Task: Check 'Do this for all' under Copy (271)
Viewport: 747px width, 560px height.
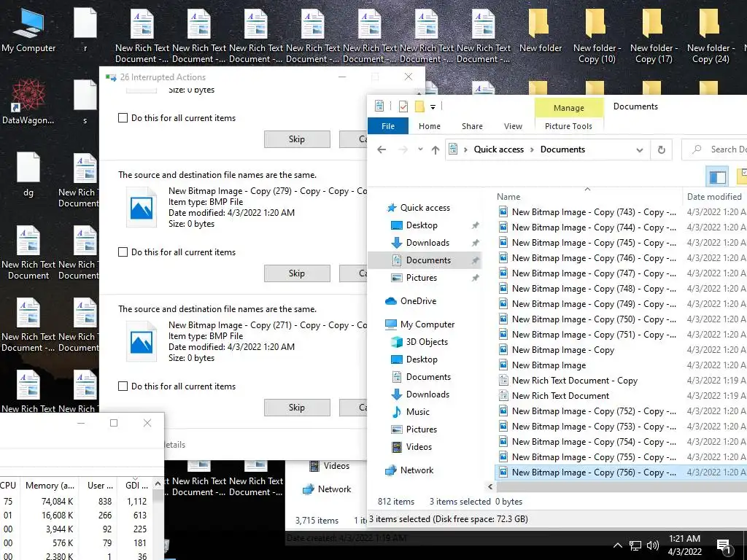Action: click(x=123, y=386)
